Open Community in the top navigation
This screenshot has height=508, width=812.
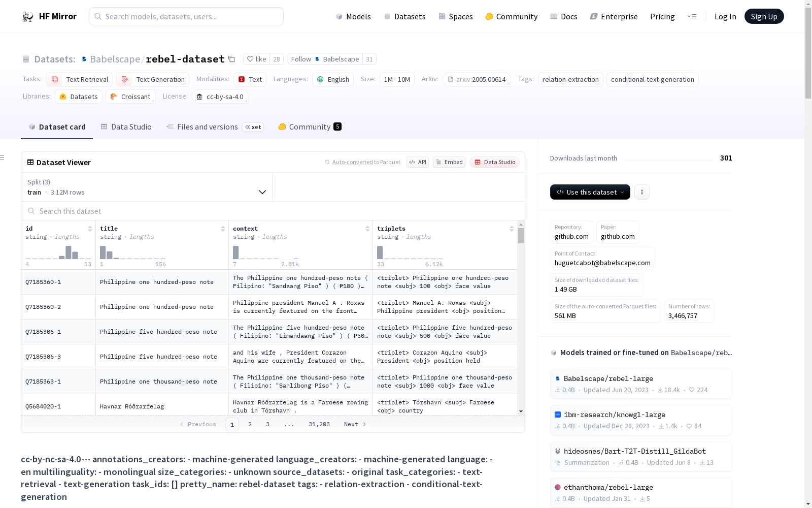(x=512, y=17)
